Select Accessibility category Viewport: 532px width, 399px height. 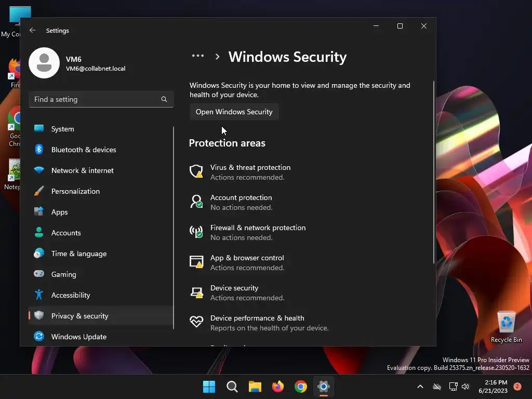(x=101, y=295)
